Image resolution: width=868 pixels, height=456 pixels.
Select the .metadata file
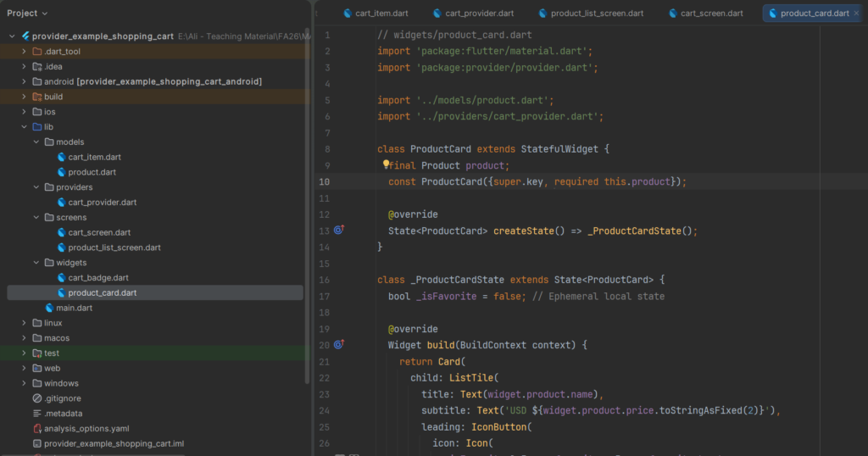click(64, 414)
